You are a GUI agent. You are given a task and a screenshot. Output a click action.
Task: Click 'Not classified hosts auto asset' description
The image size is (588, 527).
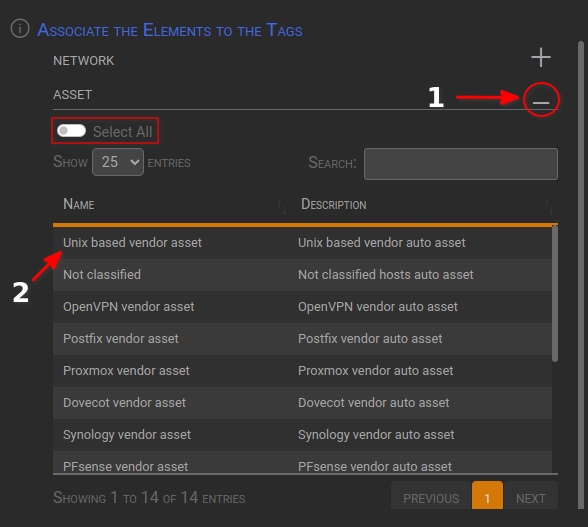point(386,275)
